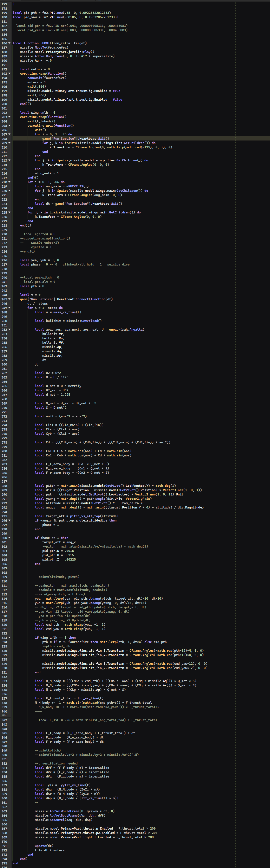Click the "local Cn2" declaration
270x868 pixels.
pos(83,456)
